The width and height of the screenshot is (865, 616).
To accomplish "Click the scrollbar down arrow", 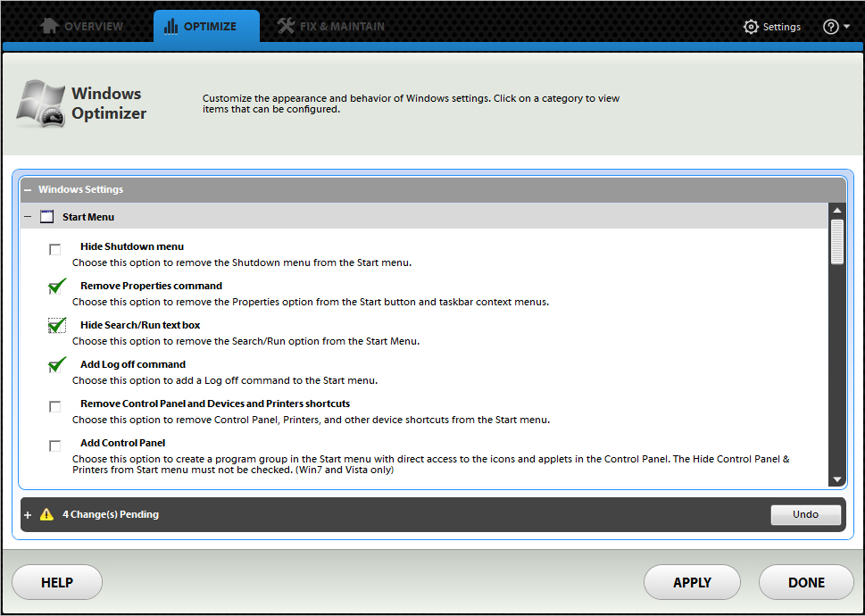I will point(836,479).
